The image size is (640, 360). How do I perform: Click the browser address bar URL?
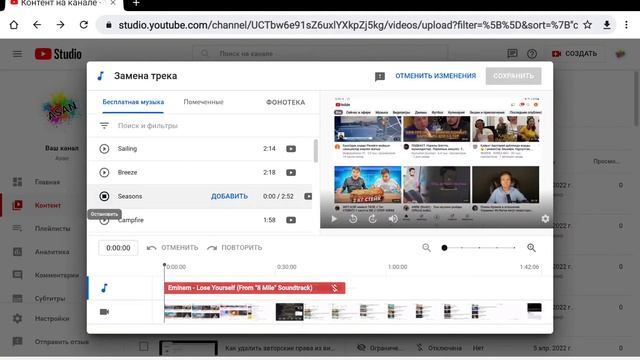point(348,25)
